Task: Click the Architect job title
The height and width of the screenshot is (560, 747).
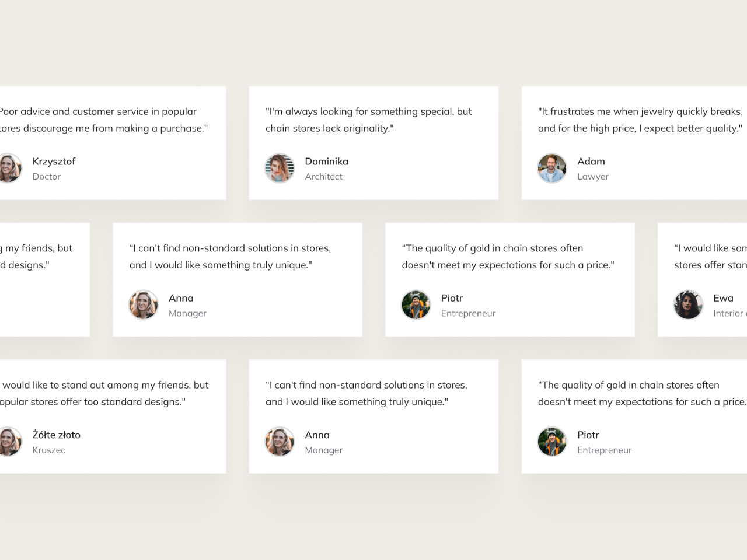Action: (323, 177)
